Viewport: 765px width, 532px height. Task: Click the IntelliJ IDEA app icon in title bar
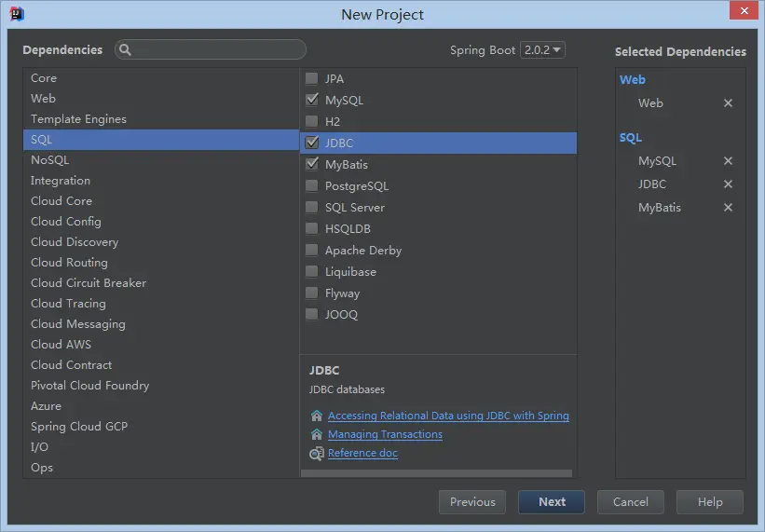click(x=17, y=14)
